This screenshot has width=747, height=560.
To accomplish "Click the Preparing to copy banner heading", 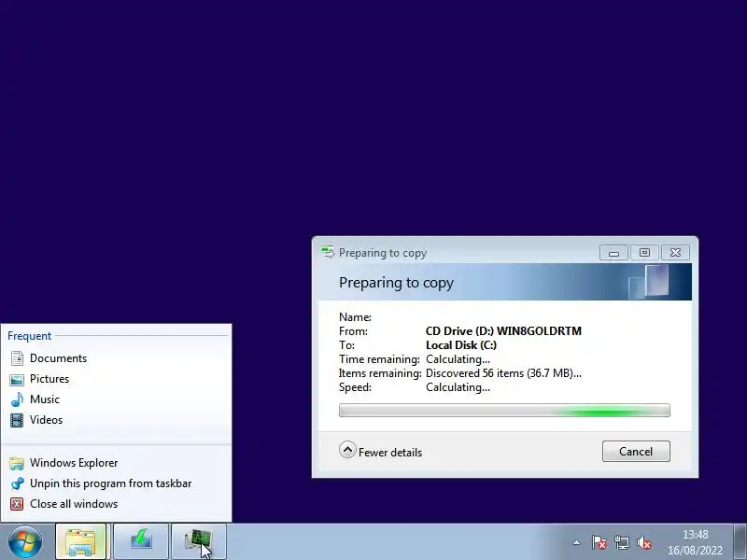I will point(396,283).
